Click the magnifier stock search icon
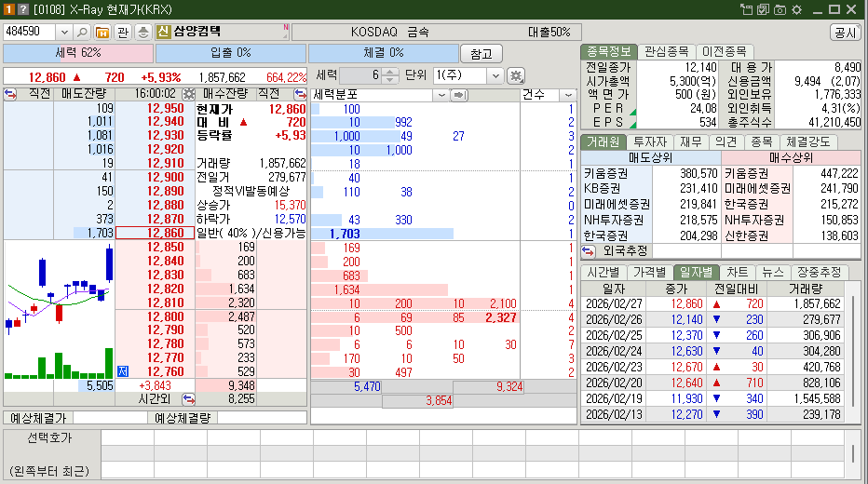The height and width of the screenshot is (484, 868). [x=82, y=32]
